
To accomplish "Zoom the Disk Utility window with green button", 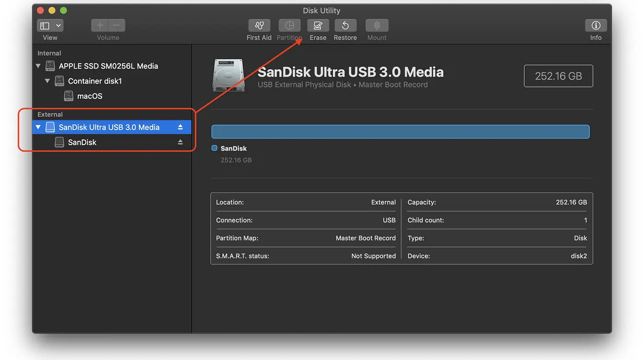I will (x=63, y=11).
